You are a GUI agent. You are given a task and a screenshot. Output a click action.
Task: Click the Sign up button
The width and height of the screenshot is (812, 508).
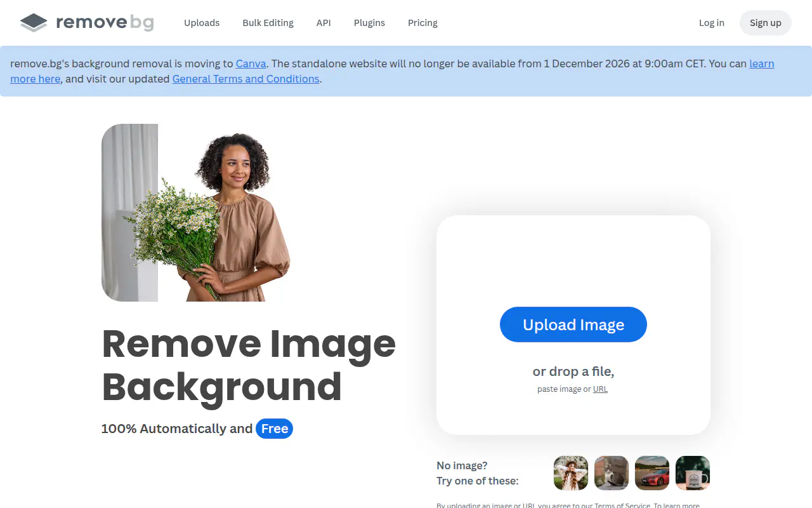pyautogui.click(x=765, y=23)
